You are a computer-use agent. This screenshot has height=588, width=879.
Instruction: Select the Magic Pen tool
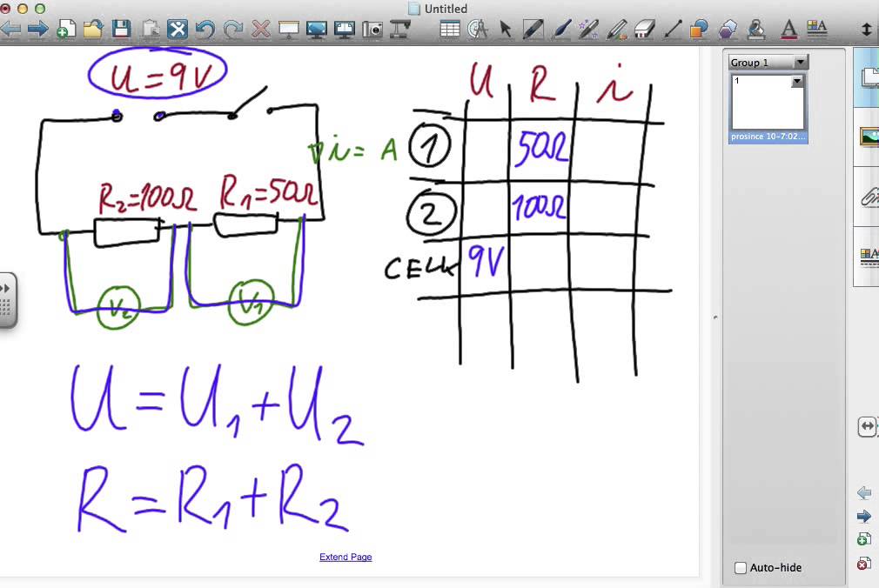click(588, 29)
